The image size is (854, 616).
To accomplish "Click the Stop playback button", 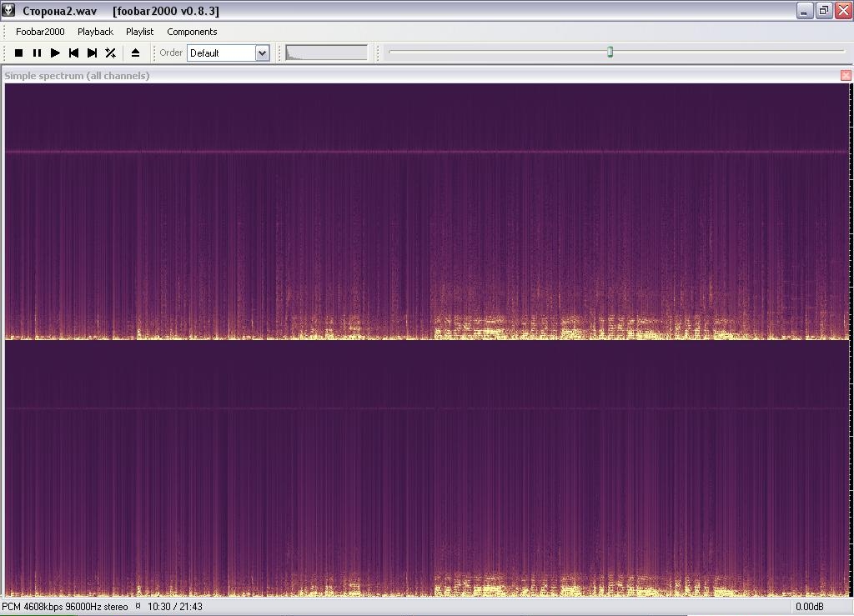I will click(x=18, y=53).
